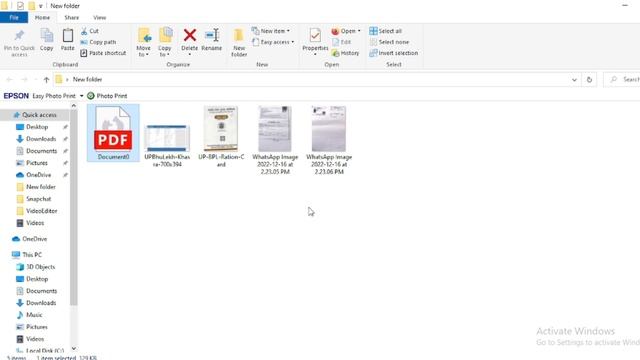Image resolution: width=640 pixels, height=360 pixels.
Task: Select WhatsApp Image 2.23.05 PM
Action: [x=275, y=140]
